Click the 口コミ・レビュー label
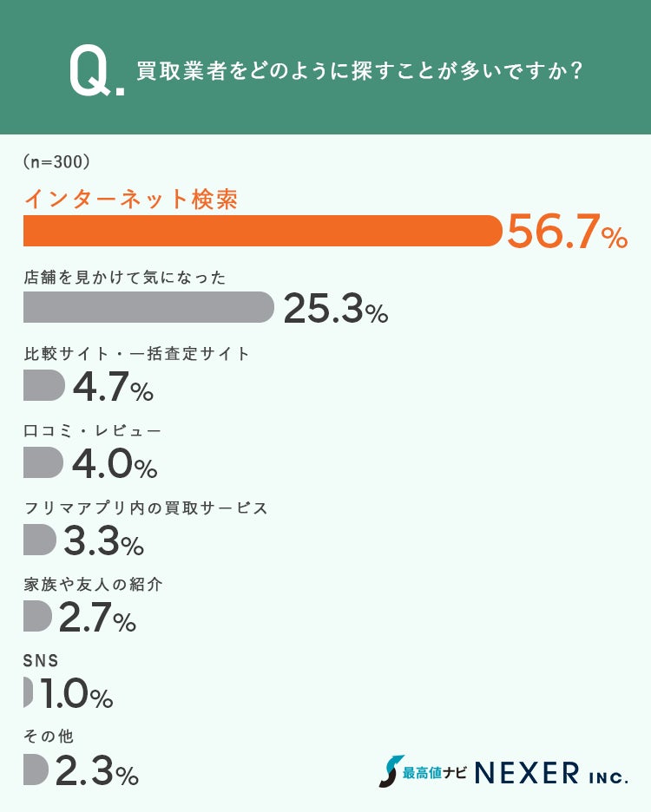 [x=93, y=430]
